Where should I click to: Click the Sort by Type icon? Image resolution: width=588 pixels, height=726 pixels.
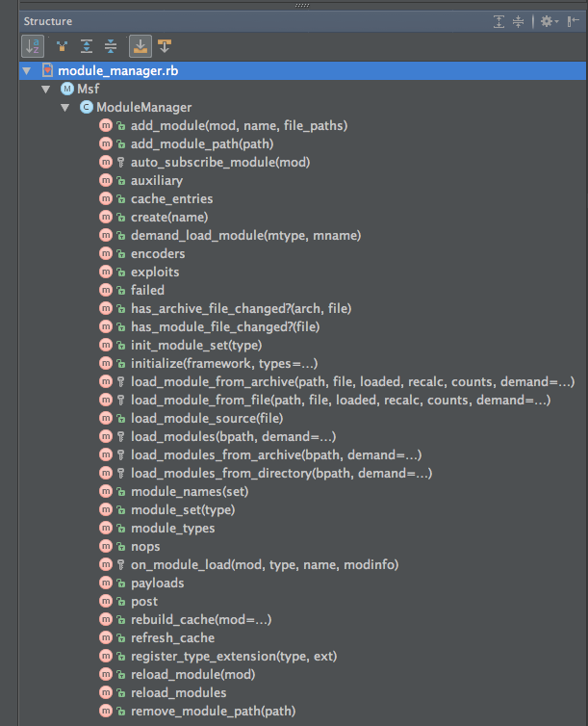[x=62, y=46]
